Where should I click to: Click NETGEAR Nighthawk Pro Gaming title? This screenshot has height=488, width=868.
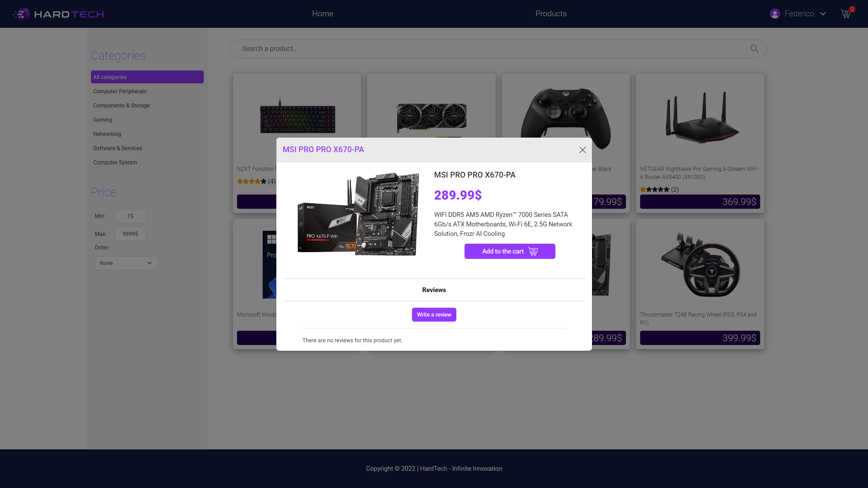pyautogui.click(x=698, y=173)
